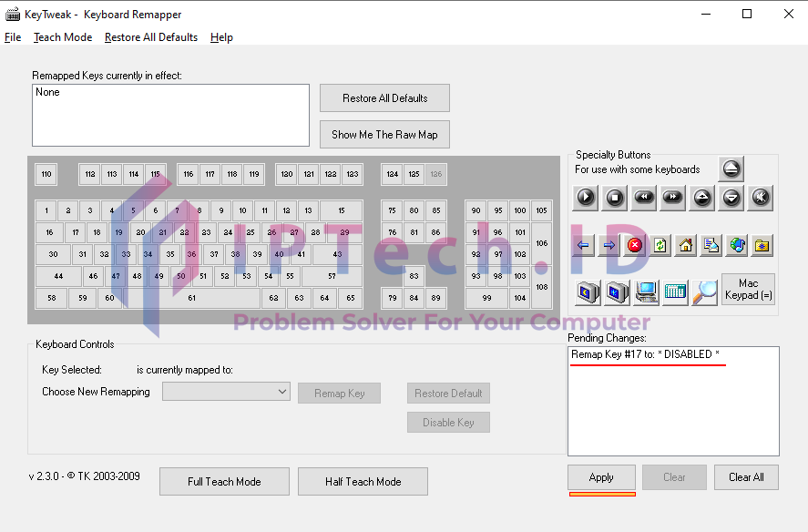The height and width of the screenshot is (532, 808).
Task: Expand the Choose New Remapping dropdown
Action: point(226,392)
